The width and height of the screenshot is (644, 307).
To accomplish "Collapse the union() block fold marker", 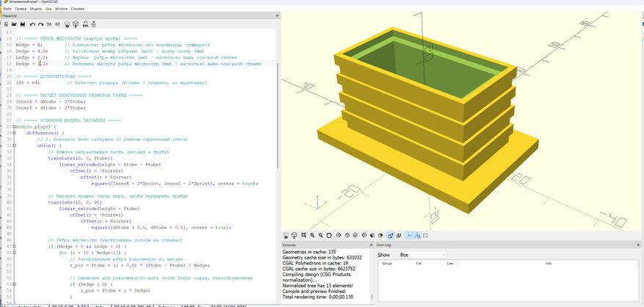I will pyautogui.click(x=14, y=146).
